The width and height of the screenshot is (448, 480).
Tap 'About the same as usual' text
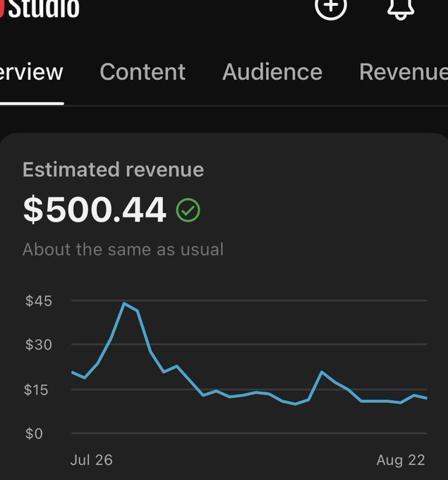pyautogui.click(x=123, y=249)
